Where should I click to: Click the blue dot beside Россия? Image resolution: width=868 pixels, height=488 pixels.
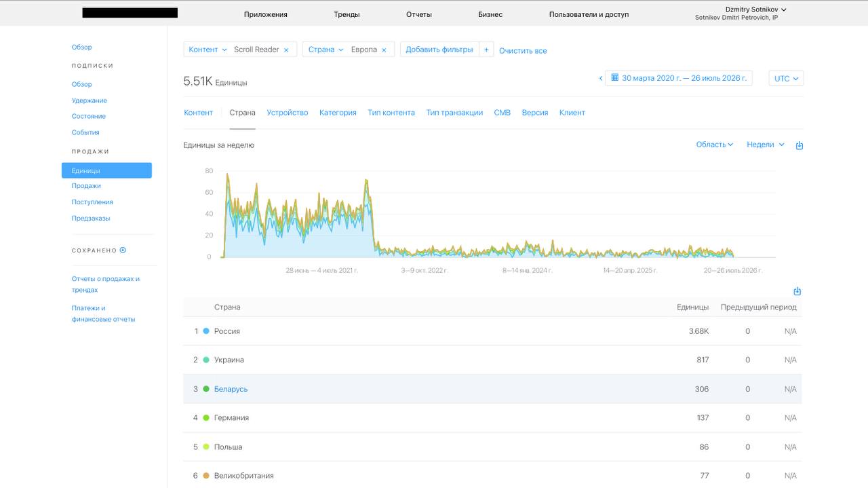tap(206, 331)
